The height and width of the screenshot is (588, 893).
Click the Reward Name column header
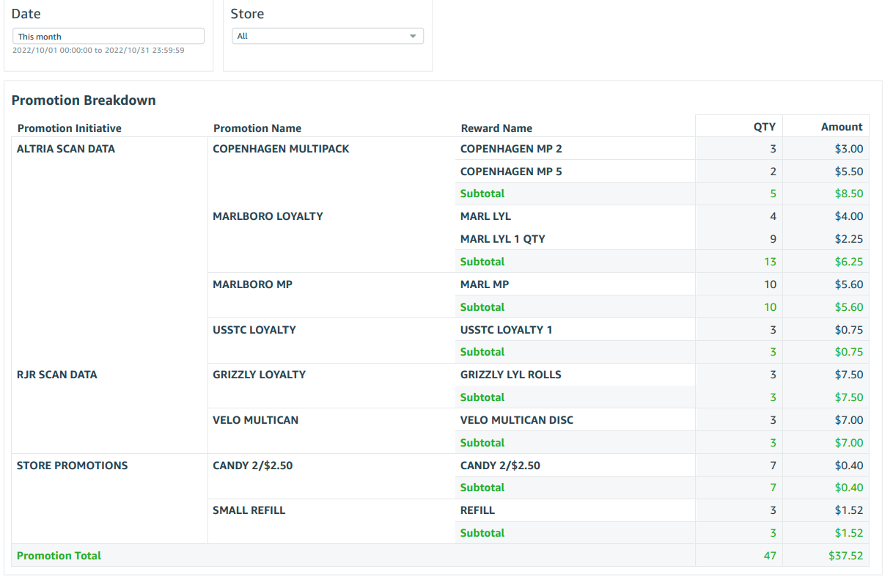[496, 128]
